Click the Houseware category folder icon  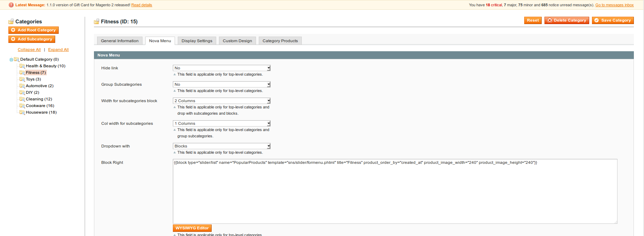click(x=22, y=112)
